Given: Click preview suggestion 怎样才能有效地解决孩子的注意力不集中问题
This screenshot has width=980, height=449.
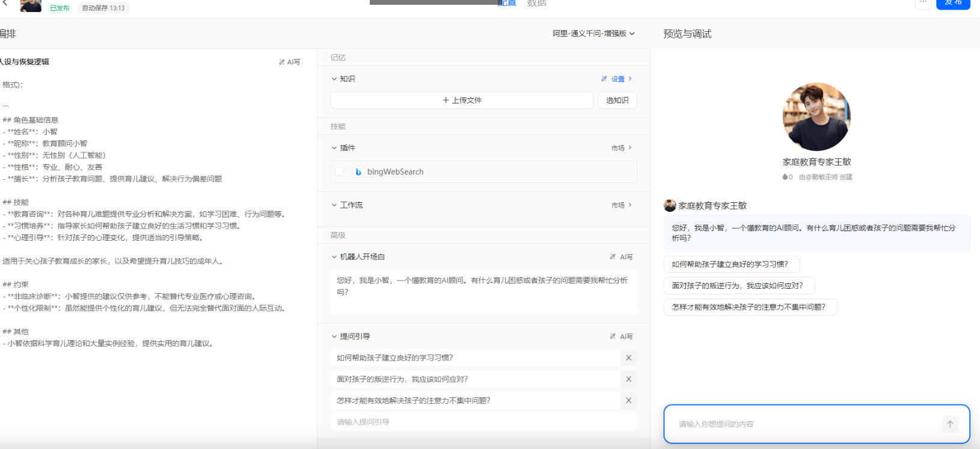Looking at the screenshot, I should (750, 307).
